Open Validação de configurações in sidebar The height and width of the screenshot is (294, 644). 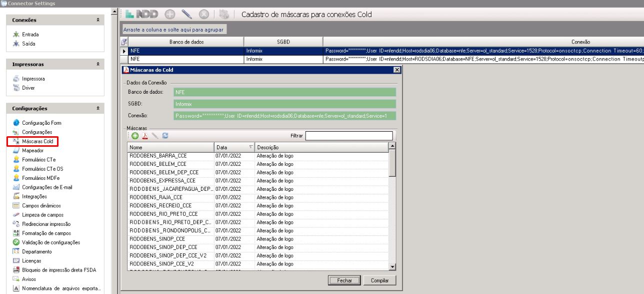50,242
